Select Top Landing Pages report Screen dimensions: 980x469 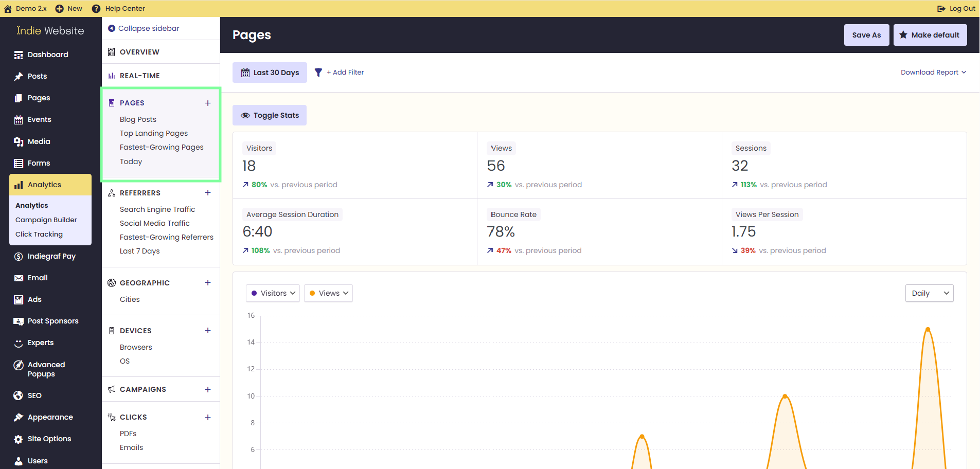[x=154, y=133]
